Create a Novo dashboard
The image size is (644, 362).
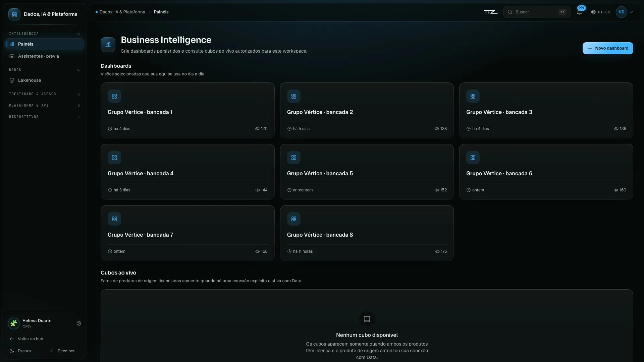[608, 48]
